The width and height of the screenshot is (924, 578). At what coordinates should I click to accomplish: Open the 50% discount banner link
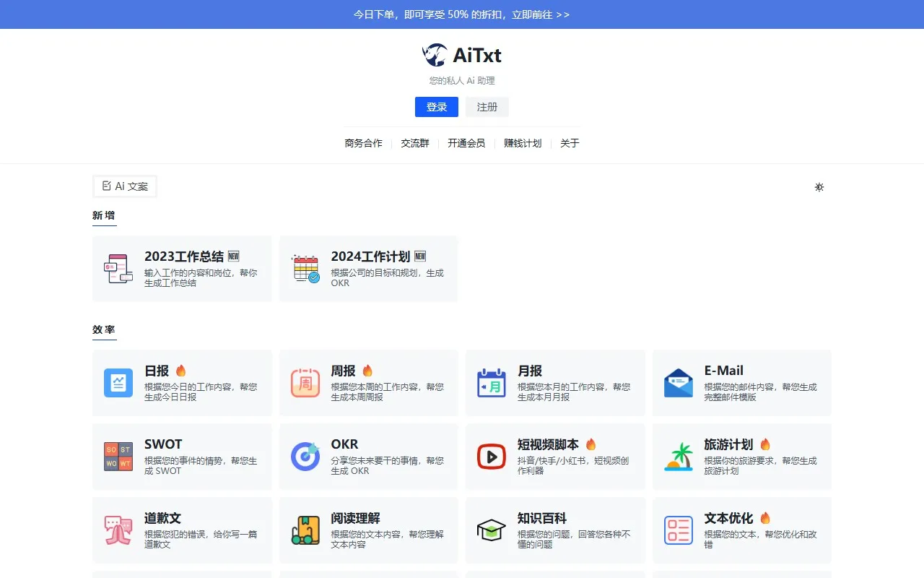pyautogui.click(x=461, y=14)
